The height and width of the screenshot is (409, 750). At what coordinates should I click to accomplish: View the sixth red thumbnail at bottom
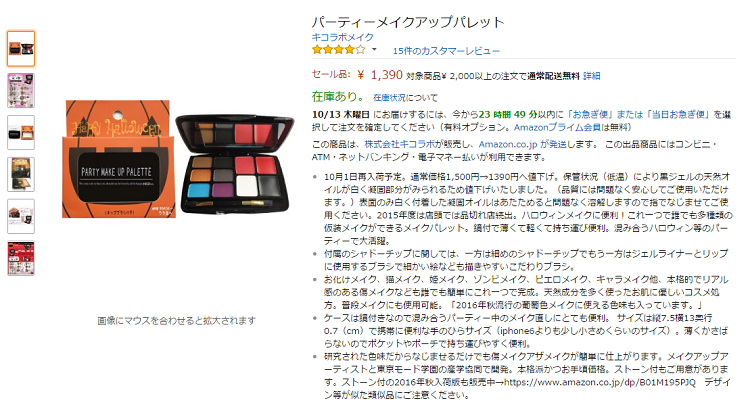(x=21, y=258)
